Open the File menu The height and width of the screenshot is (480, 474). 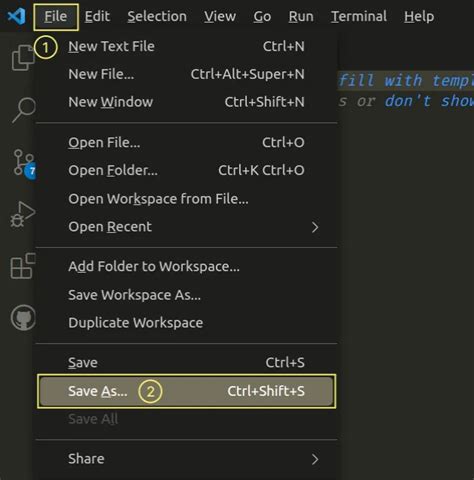click(x=56, y=17)
